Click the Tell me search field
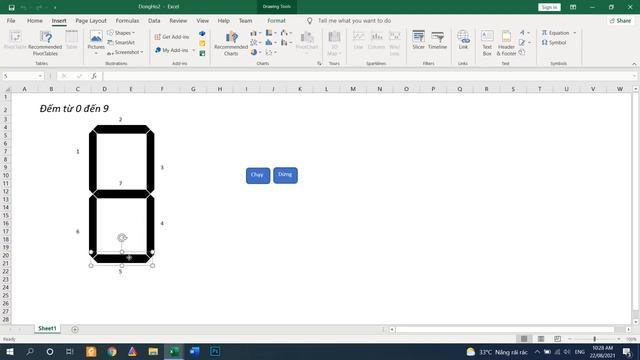640x360 pixels. [354, 20]
